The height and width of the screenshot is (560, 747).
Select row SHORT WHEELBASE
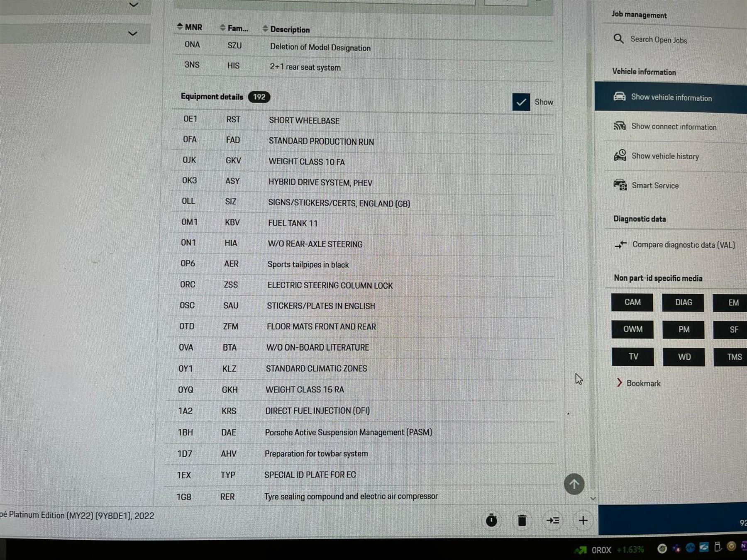(x=362, y=120)
